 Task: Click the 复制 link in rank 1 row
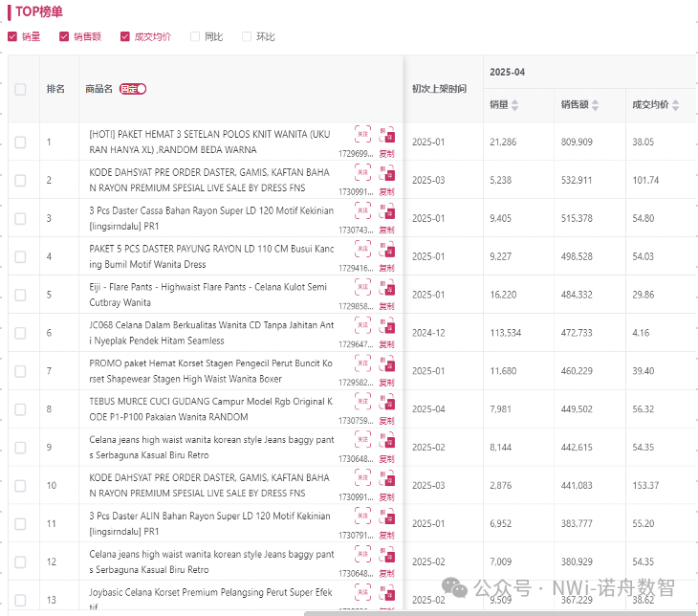pyautogui.click(x=386, y=153)
